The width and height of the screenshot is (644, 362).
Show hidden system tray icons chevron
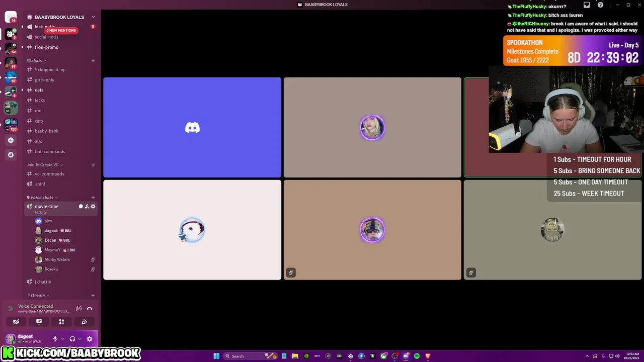[588, 356]
